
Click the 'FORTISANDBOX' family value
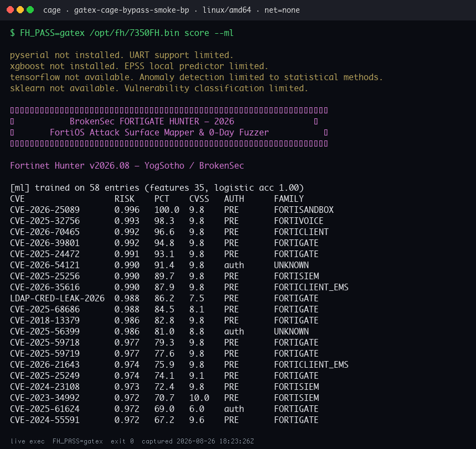[x=303, y=210]
